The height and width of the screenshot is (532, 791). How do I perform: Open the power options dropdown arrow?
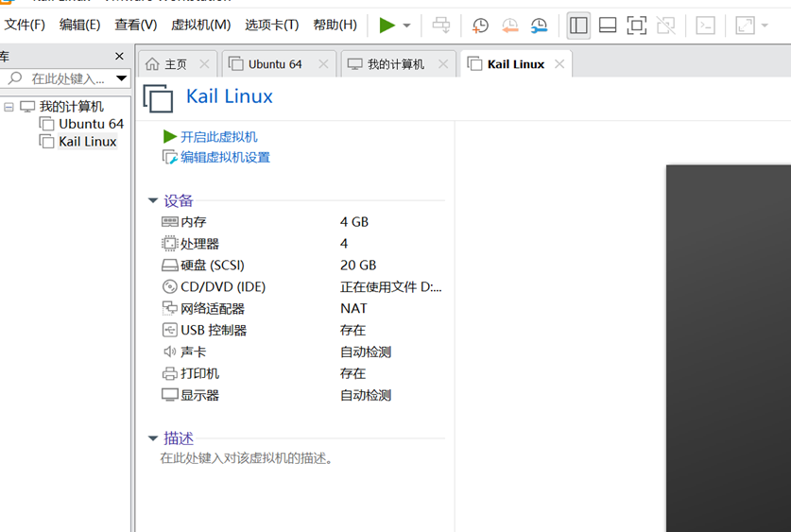pyautogui.click(x=406, y=26)
